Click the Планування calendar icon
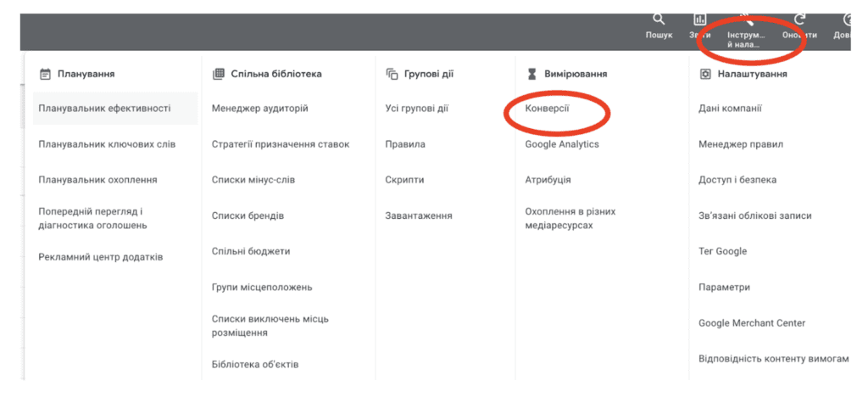 coord(46,74)
